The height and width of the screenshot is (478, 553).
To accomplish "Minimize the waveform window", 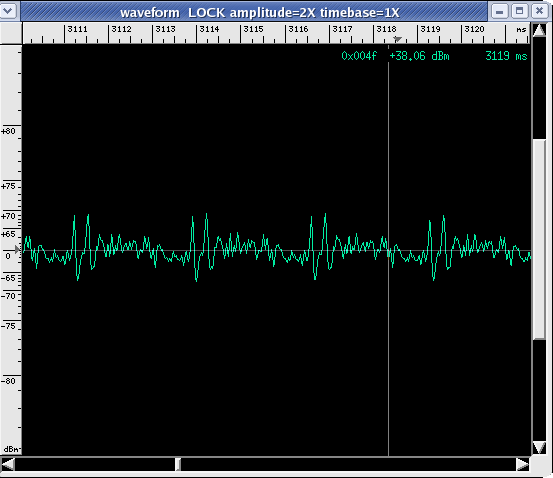I will coord(499,12).
